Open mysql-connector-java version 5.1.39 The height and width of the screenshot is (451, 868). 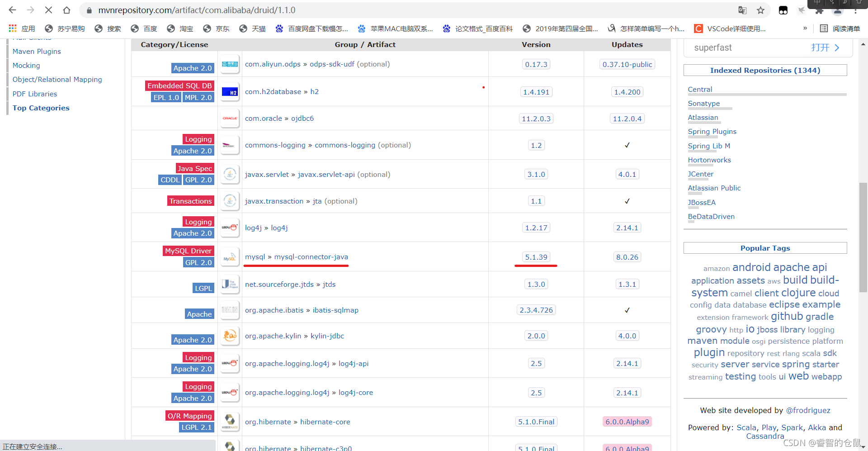pyautogui.click(x=536, y=257)
